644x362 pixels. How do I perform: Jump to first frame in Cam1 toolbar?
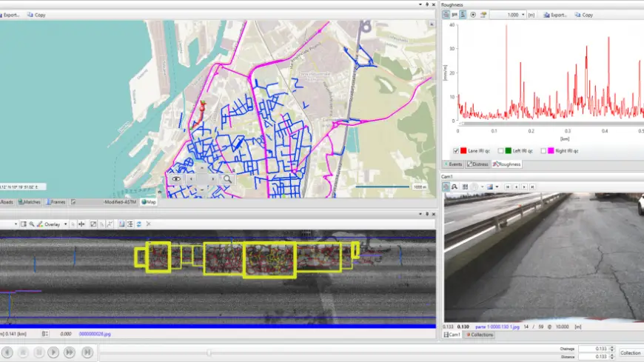click(508, 187)
